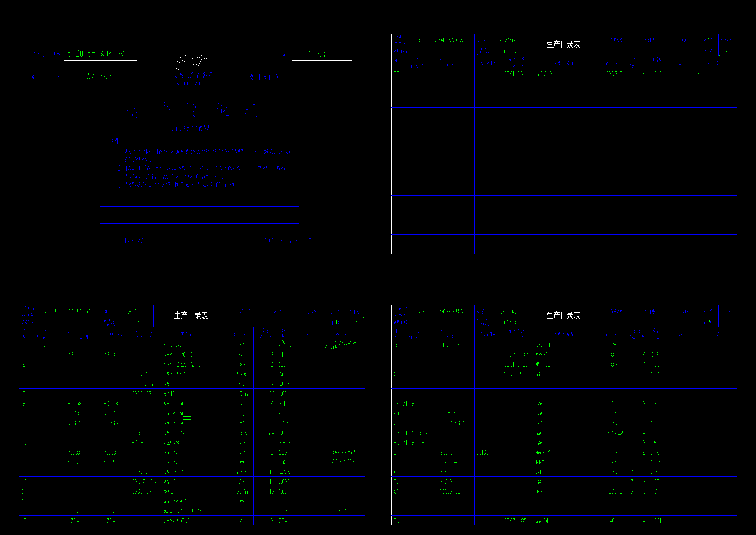Viewport: 756px width, 535px height.
Task: Click the standard number "GB97.1-85"
Action: coord(515,521)
